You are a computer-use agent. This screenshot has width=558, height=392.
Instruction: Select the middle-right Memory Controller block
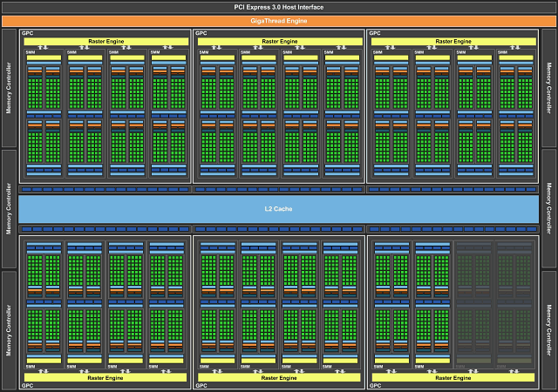point(548,209)
